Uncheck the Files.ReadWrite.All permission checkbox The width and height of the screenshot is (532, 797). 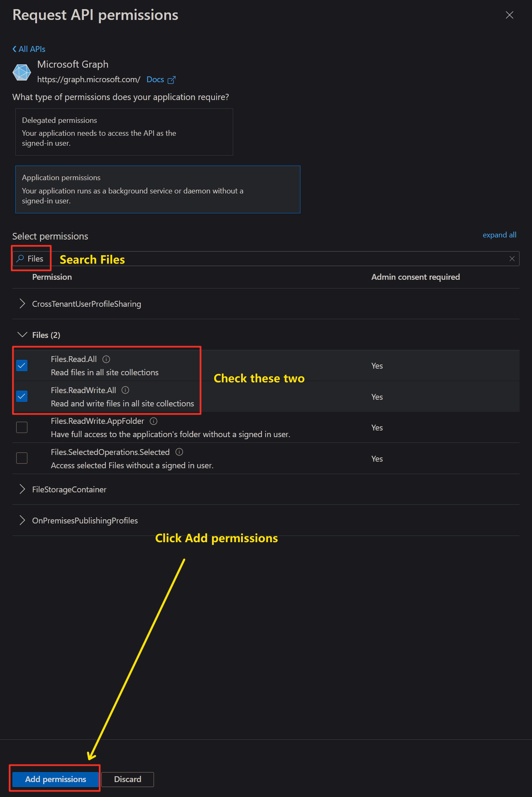point(22,396)
